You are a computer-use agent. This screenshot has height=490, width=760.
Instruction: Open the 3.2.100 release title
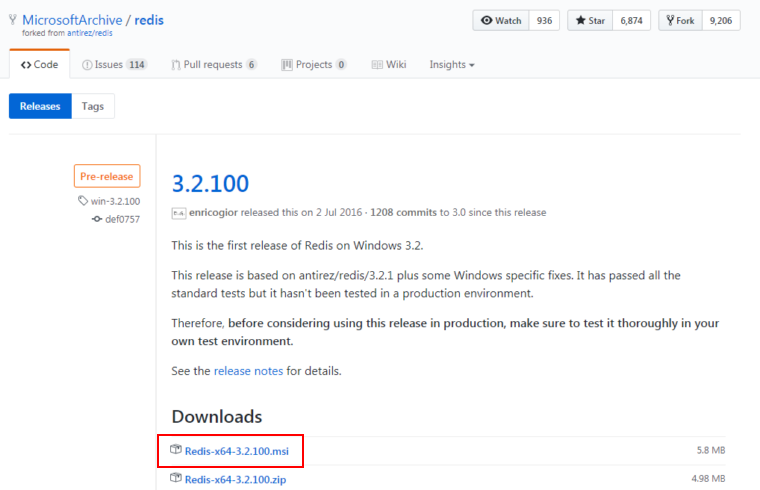pyautogui.click(x=210, y=183)
